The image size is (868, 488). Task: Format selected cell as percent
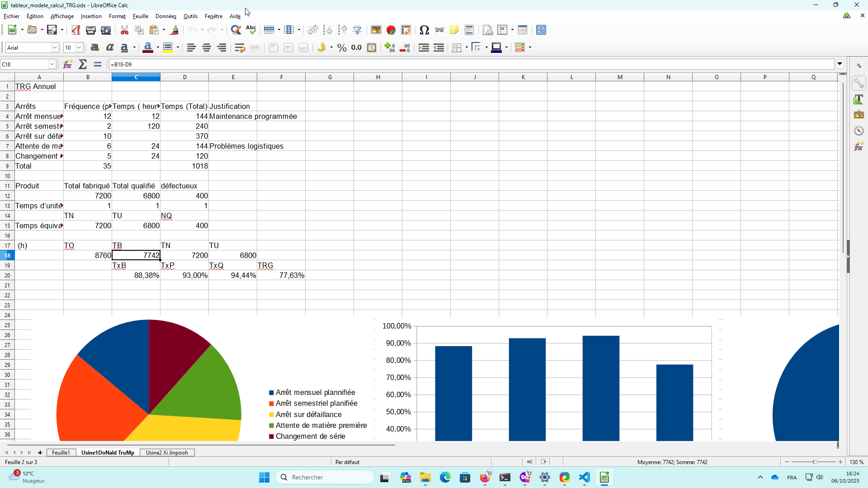tap(342, 47)
